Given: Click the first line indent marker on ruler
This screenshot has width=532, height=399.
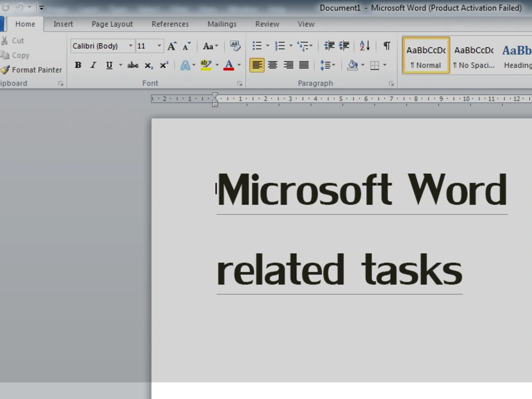Looking at the screenshot, I should (215, 95).
